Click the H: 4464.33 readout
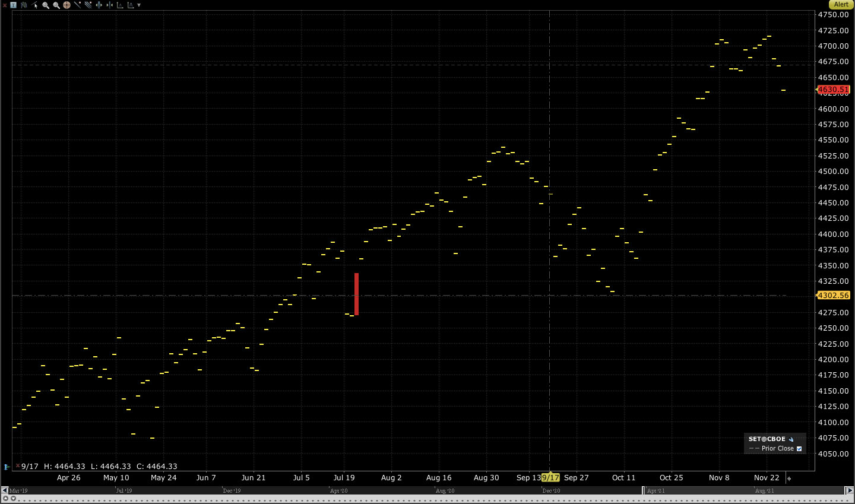The width and height of the screenshot is (855, 504). click(x=65, y=467)
